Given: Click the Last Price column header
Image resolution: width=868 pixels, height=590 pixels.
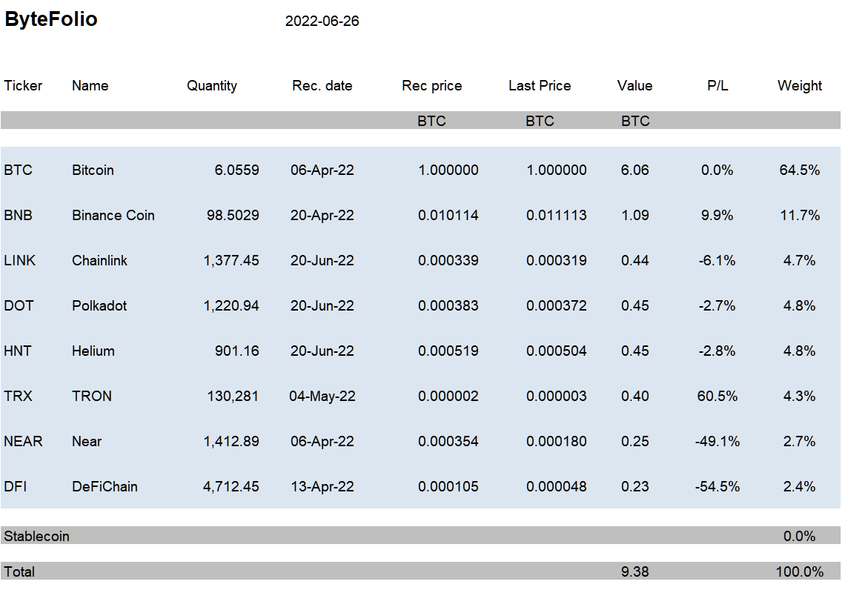Looking at the screenshot, I should point(540,86).
